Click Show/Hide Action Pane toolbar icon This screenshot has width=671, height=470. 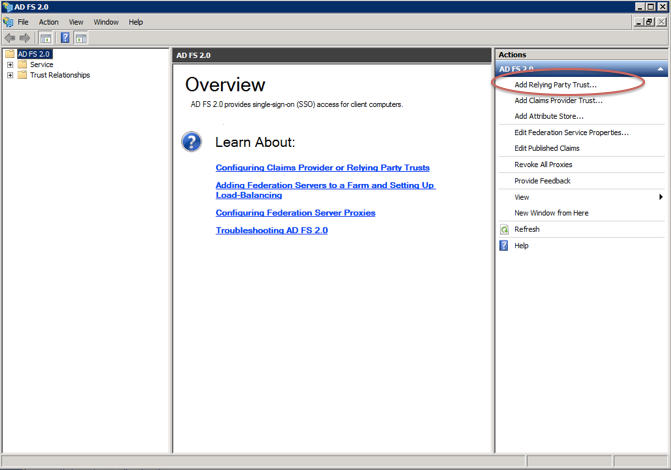click(81, 38)
